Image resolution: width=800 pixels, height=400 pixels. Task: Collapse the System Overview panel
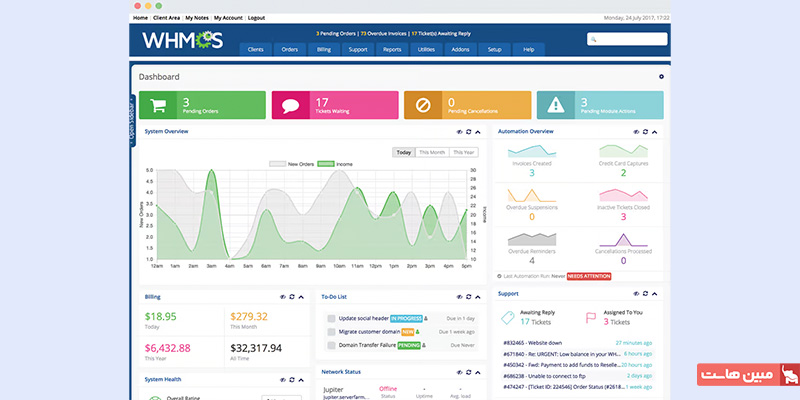pyautogui.click(x=478, y=132)
